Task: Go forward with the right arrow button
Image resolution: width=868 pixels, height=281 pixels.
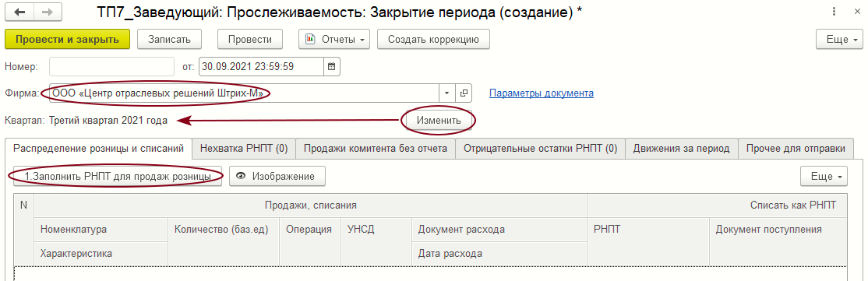Action: point(48,12)
